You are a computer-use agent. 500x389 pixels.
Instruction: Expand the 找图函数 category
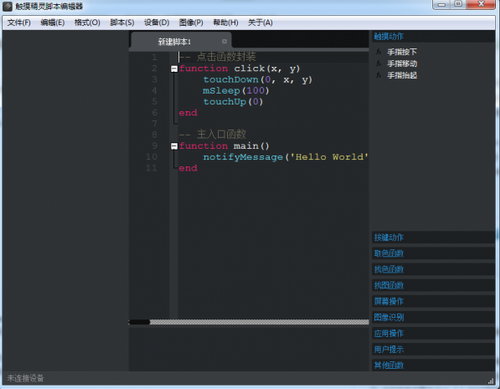tap(433, 285)
